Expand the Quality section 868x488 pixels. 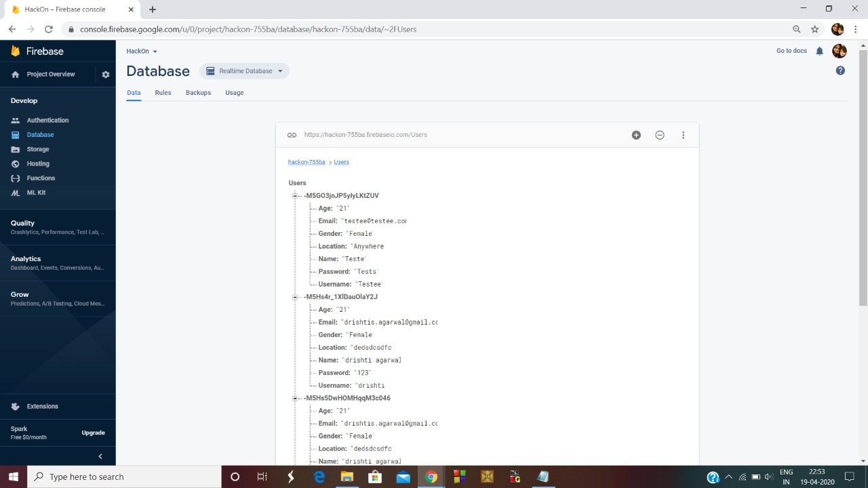tap(58, 227)
